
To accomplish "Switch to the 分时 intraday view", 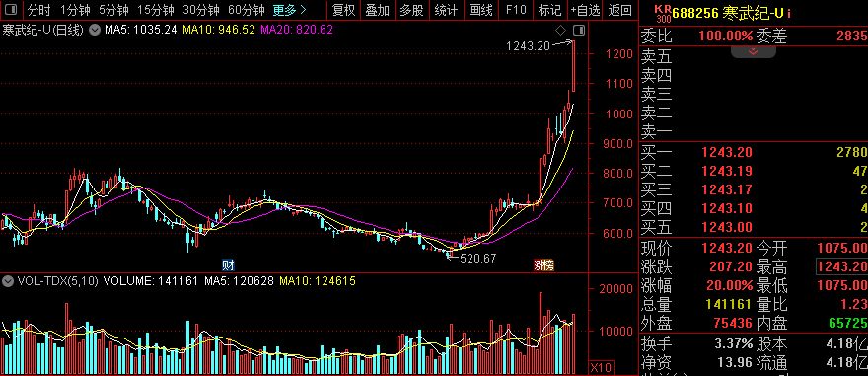I will coord(39,10).
